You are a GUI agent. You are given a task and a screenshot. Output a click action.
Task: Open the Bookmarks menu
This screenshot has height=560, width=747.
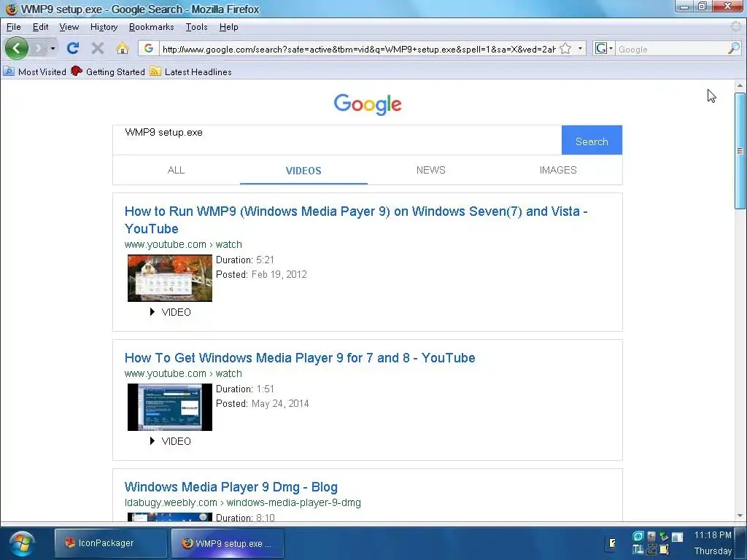[152, 27]
